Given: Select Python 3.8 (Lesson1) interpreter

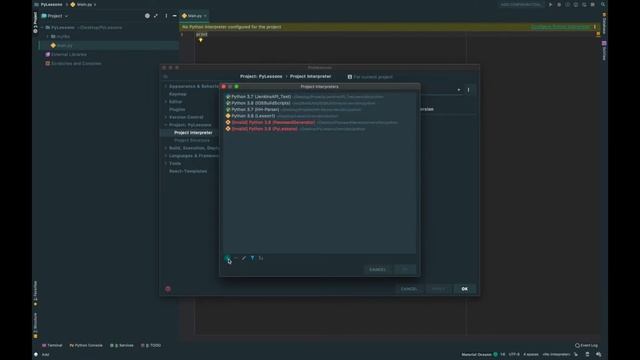Looking at the screenshot, I should pos(319,116).
